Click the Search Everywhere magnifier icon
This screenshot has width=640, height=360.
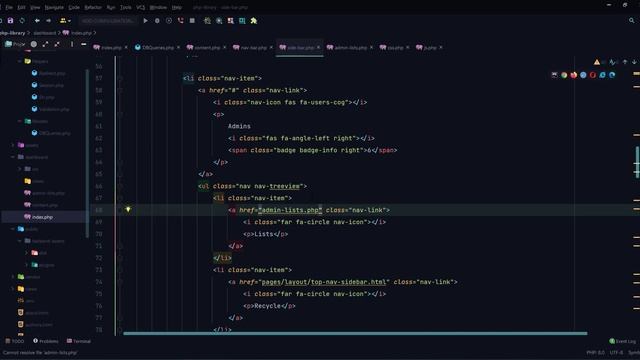click(632, 20)
